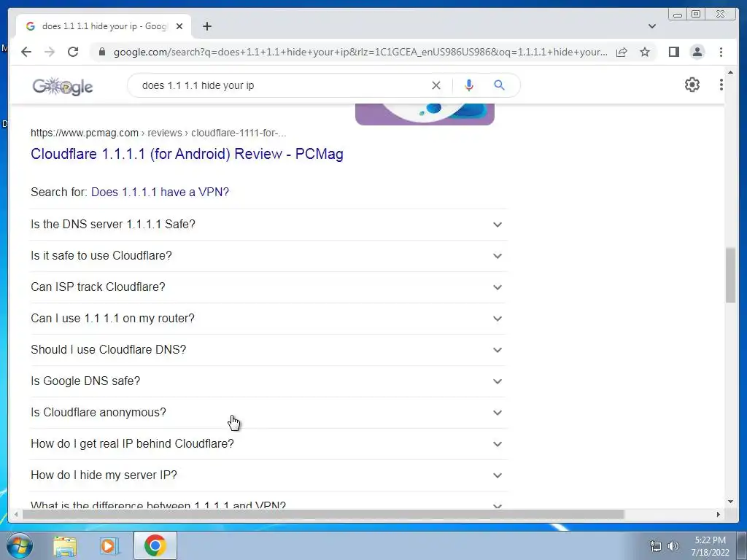Click the Show desktop strip on the taskbar
Viewport: 747px width, 560px height.
tap(742, 545)
